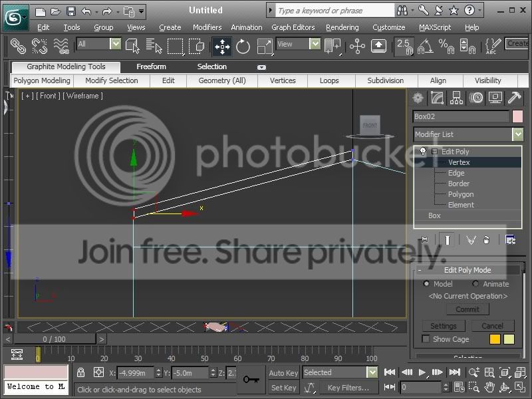
Task: Click the Set Key button
Action: click(283, 388)
